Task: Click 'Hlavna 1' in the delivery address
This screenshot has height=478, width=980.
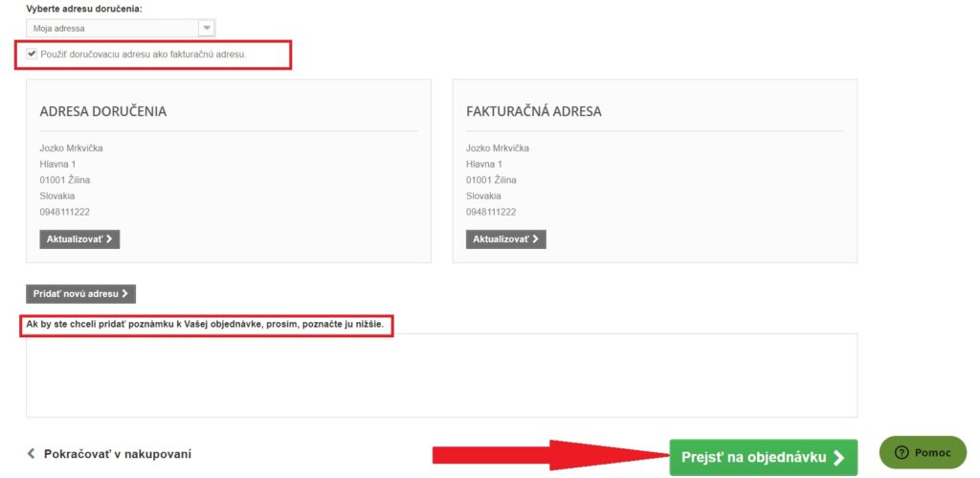Action: click(x=57, y=164)
